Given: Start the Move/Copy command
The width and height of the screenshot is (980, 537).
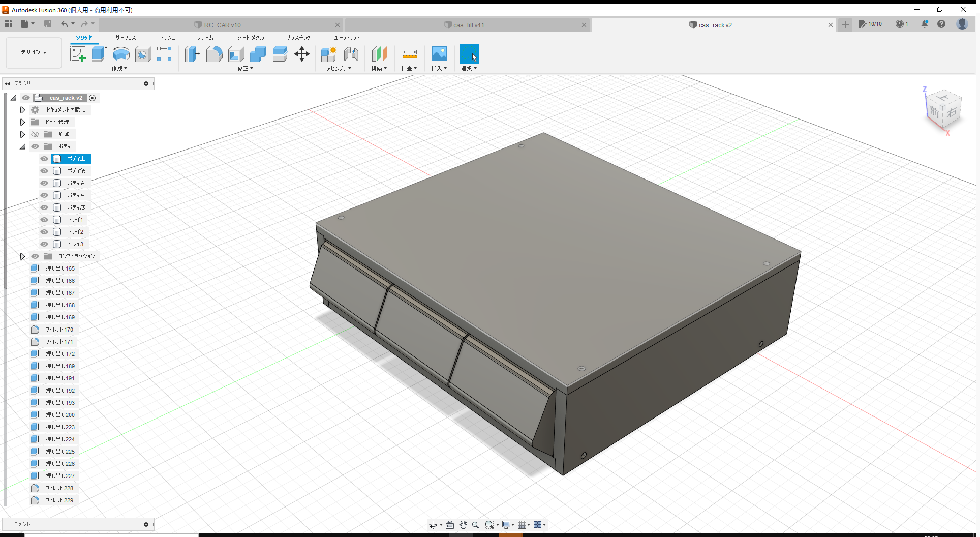Looking at the screenshot, I should pyautogui.click(x=302, y=53).
